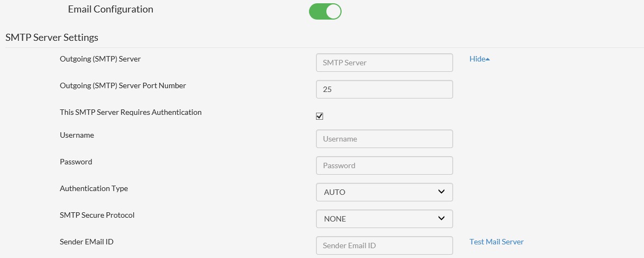Image resolution: width=644 pixels, height=258 pixels.
Task: Click the small triangle beside Hide
Action: [488, 59]
